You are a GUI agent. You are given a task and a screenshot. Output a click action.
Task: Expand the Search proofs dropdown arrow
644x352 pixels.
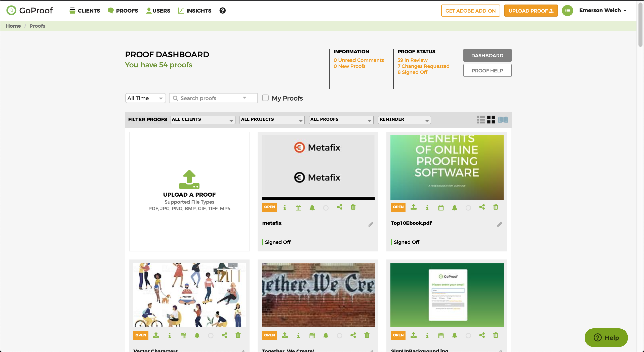point(244,98)
